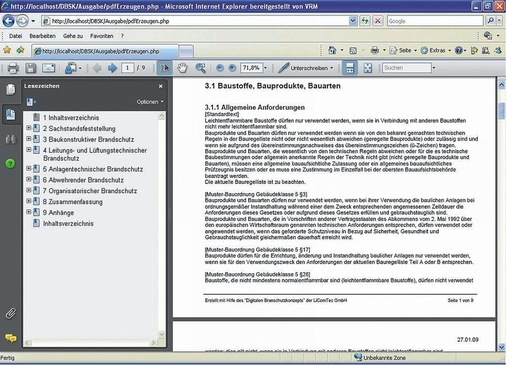This screenshot has height=365, width=506.
Task: Select the last Inhaltsverzeichnis bookmark
Action: click(68, 223)
